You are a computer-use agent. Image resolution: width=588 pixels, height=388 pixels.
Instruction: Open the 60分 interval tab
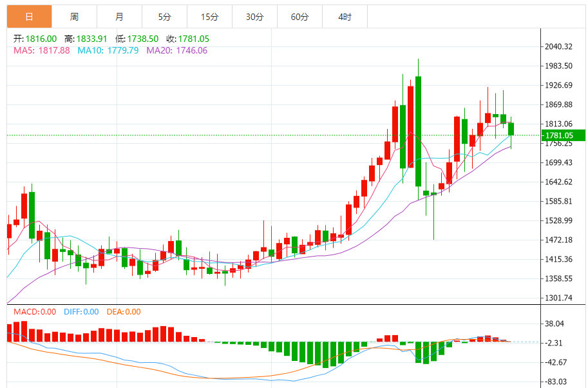point(299,17)
